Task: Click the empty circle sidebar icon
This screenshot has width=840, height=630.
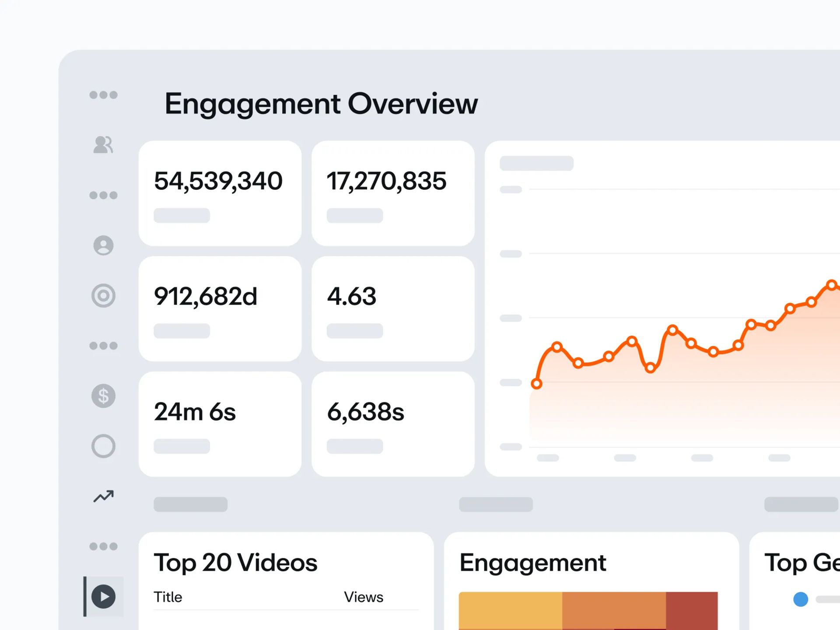Action: click(x=103, y=446)
